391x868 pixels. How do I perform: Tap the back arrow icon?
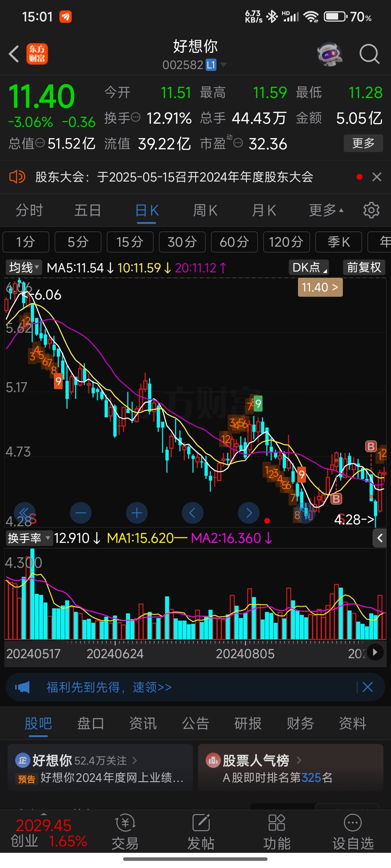pyautogui.click(x=14, y=54)
